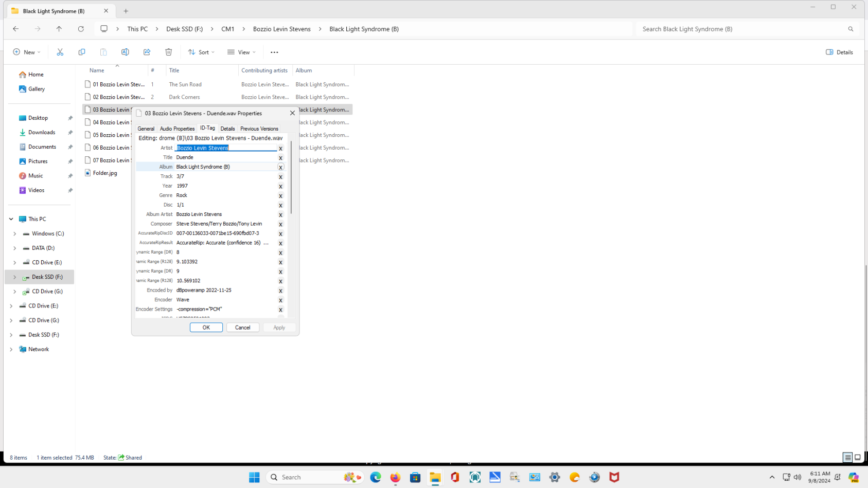Click the Cut scissors icon in toolbar
The image size is (868, 488).
pos(60,52)
